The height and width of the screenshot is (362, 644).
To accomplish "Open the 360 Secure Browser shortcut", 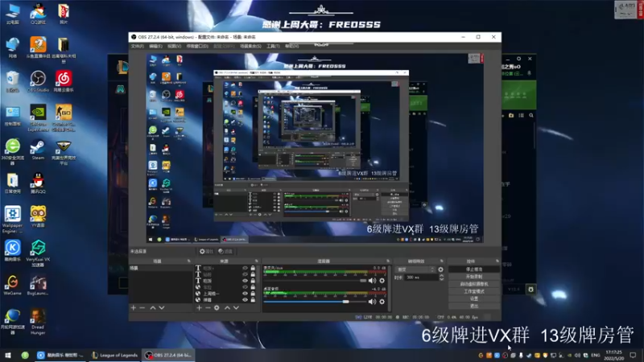I will coord(13,151).
